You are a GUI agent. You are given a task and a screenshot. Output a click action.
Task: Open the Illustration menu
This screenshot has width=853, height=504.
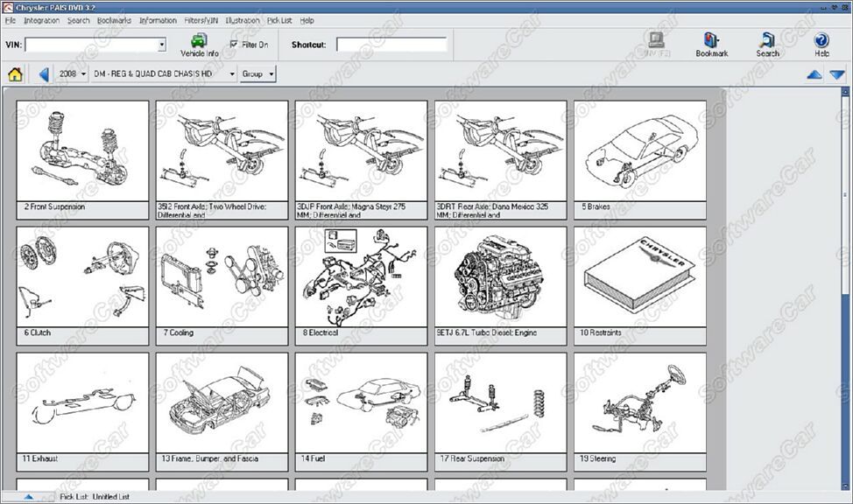point(243,20)
